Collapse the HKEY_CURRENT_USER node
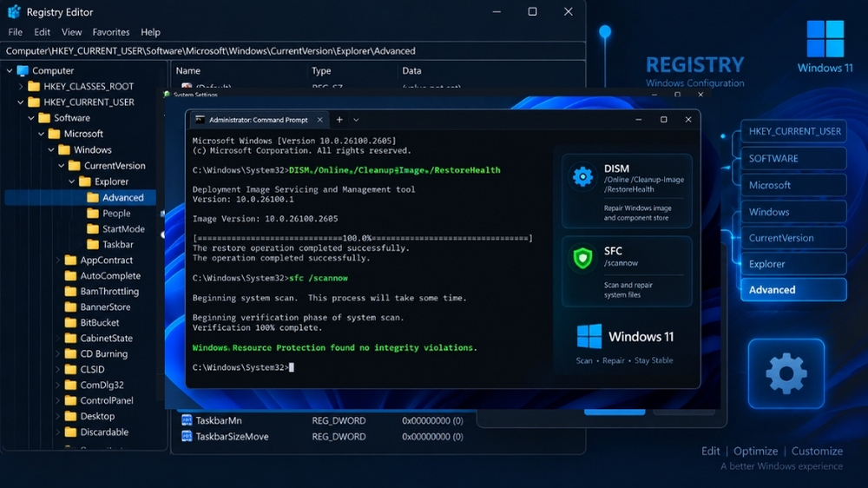 21,102
